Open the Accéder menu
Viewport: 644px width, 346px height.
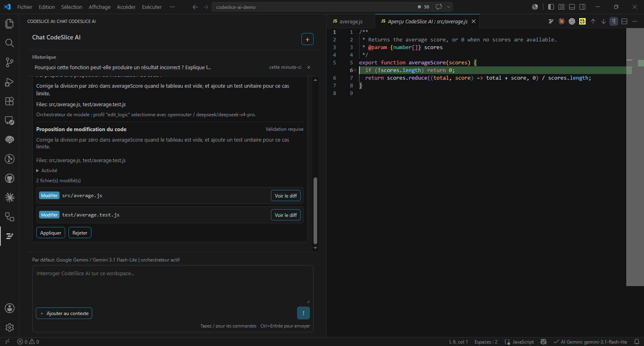[x=126, y=7]
